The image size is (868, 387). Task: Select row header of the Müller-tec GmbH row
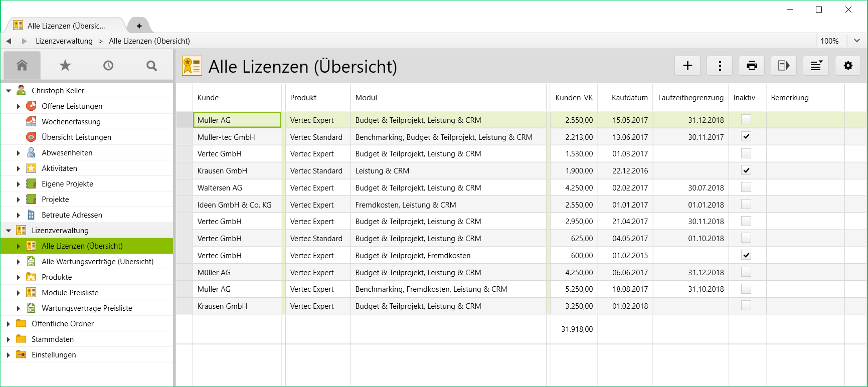click(x=184, y=137)
